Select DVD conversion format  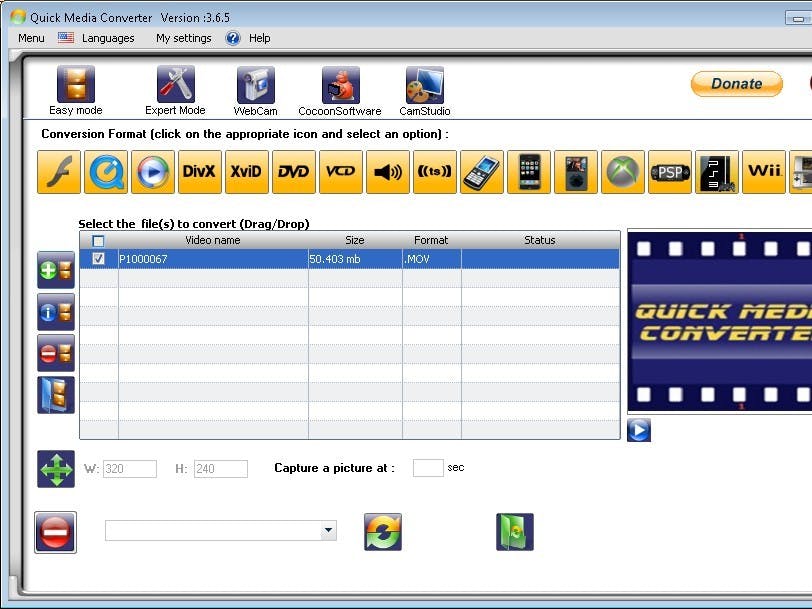[294, 172]
